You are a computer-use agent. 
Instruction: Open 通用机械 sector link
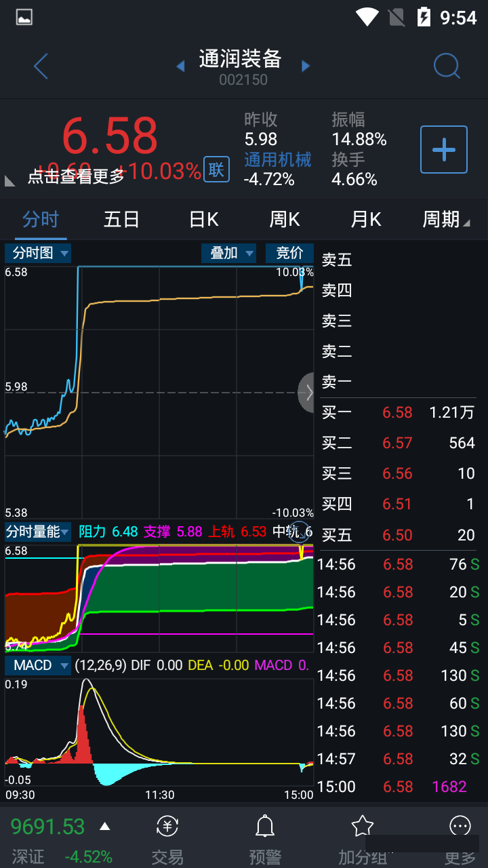277,159
